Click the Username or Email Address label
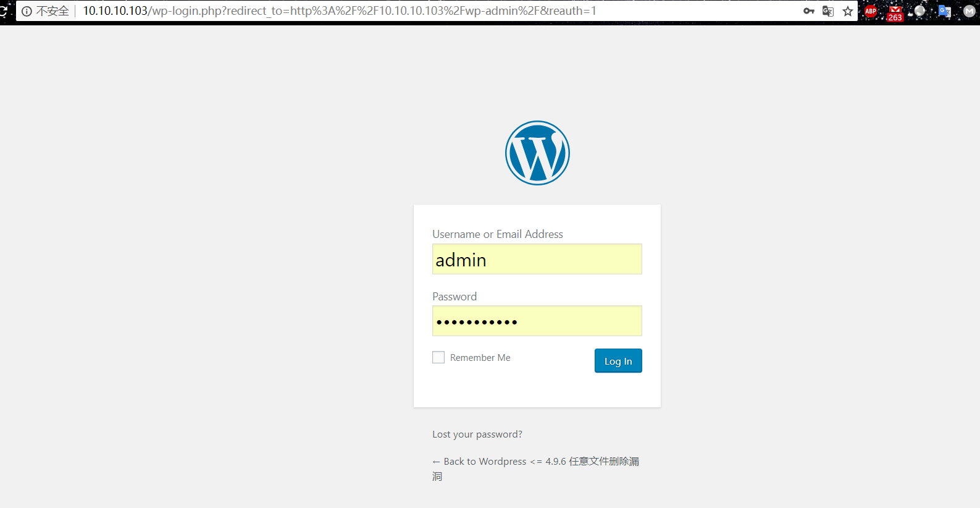Screen dimensions: 980x508 coord(497,234)
